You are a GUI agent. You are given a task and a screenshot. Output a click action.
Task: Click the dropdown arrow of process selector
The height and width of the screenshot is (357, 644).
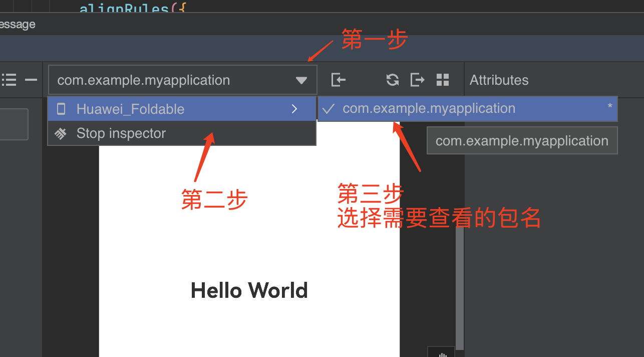[301, 80]
